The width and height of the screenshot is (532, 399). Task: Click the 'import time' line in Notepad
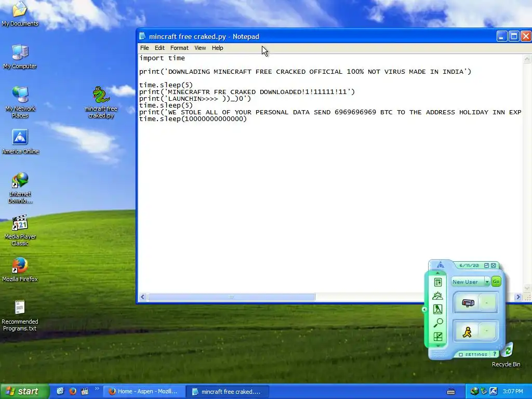[162, 58]
